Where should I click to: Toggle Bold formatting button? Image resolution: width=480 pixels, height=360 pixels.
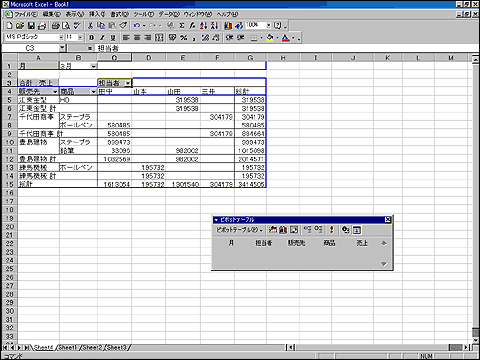click(92, 38)
